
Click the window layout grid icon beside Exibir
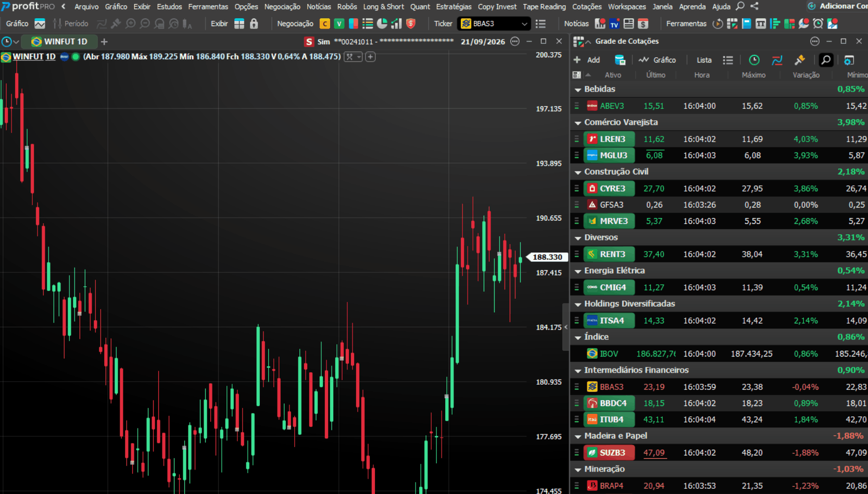[239, 23]
